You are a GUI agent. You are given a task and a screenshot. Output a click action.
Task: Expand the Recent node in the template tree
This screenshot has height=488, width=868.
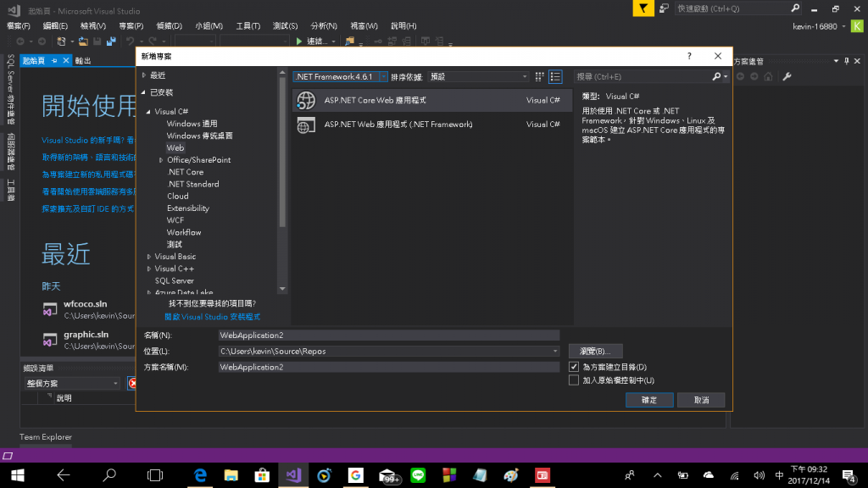click(144, 75)
